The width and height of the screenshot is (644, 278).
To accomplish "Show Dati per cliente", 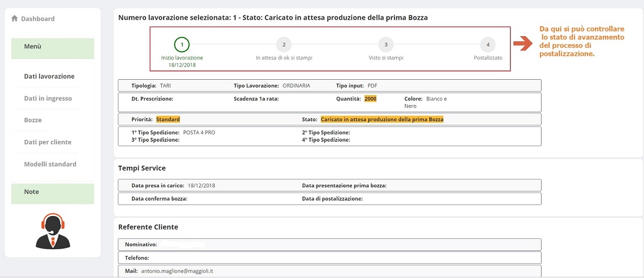I will (48, 142).
